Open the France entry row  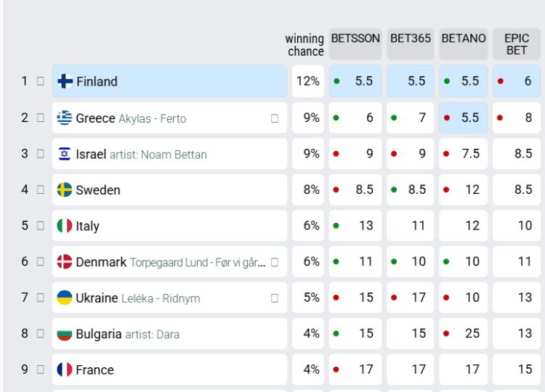(x=169, y=369)
